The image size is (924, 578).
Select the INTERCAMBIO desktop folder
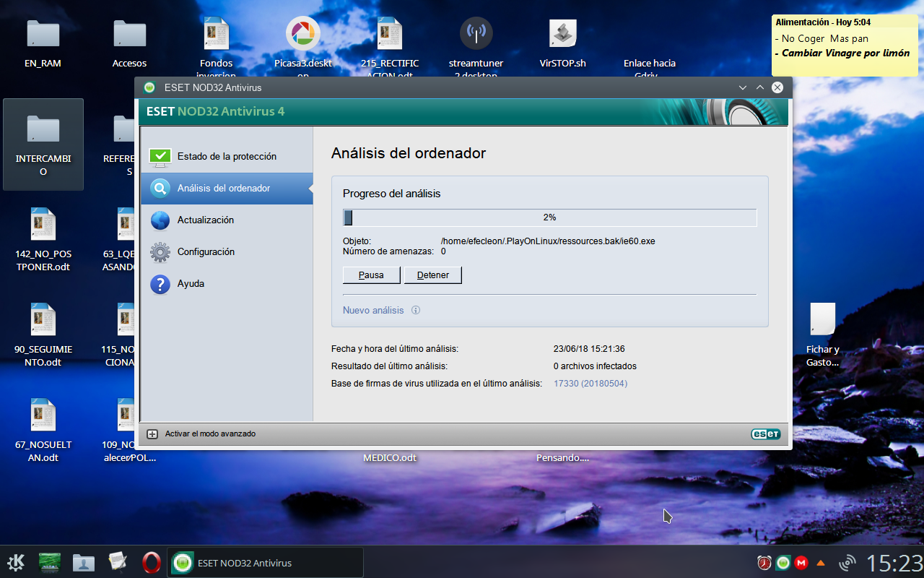coord(43,144)
